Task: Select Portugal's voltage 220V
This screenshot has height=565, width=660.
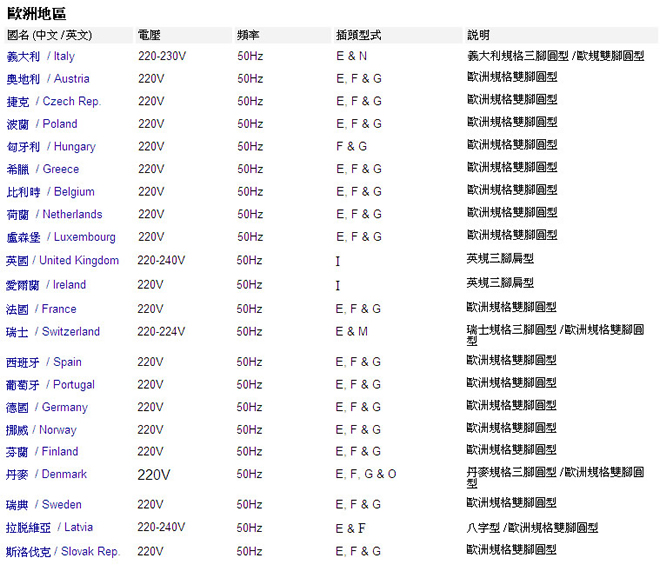Action: click(x=150, y=385)
